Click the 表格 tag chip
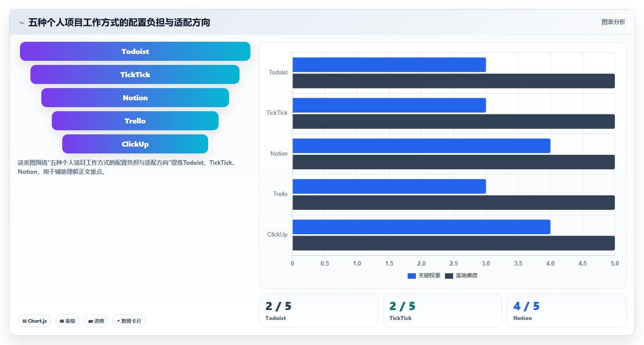This screenshot has height=345, width=644. 67,321
